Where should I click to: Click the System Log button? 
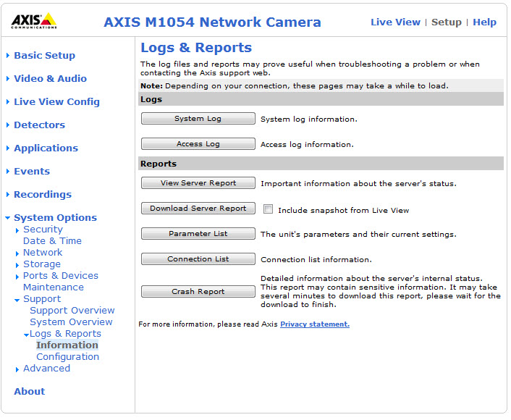pos(198,119)
